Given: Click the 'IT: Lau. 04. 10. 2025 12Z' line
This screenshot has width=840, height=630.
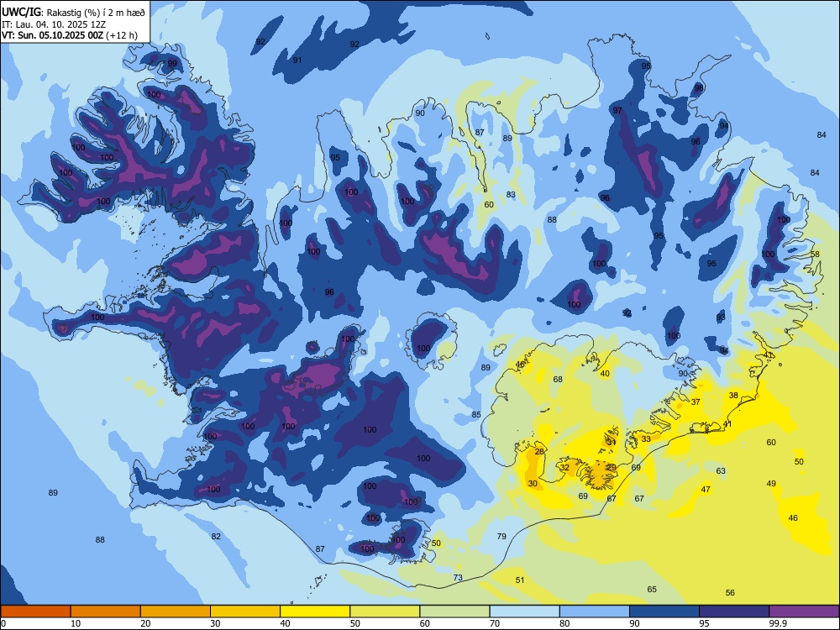Looking at the screenshot, I should (54, 24).
